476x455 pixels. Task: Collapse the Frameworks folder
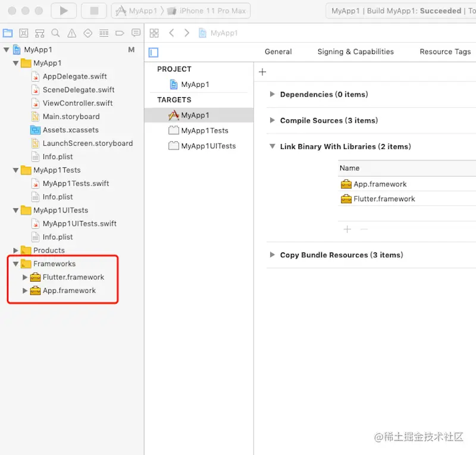(16, 264)
